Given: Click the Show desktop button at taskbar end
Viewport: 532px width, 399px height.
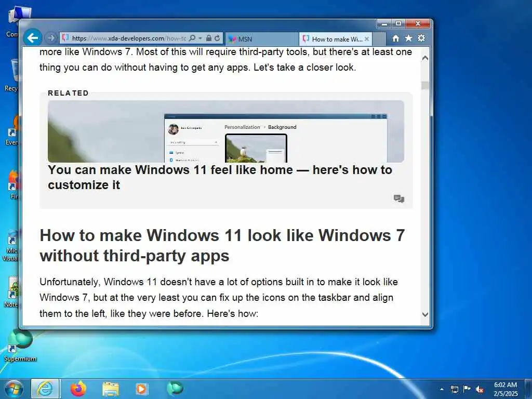Looking at the screenshot, I should [528, 389].
